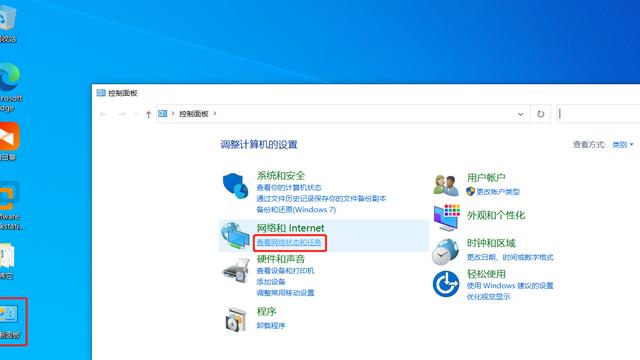640x360 pixels.
Task: Click the 控制面板 breadcrumb segment
Action: point(194,113)
